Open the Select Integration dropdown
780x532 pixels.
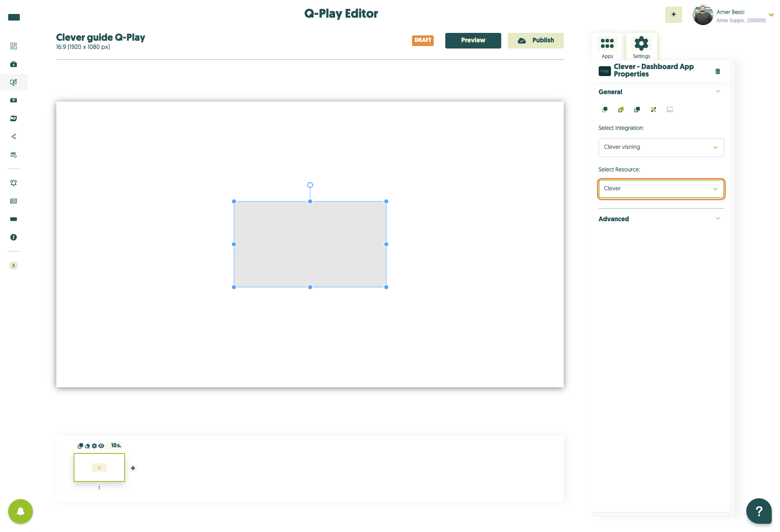click(x=661, y=147)
